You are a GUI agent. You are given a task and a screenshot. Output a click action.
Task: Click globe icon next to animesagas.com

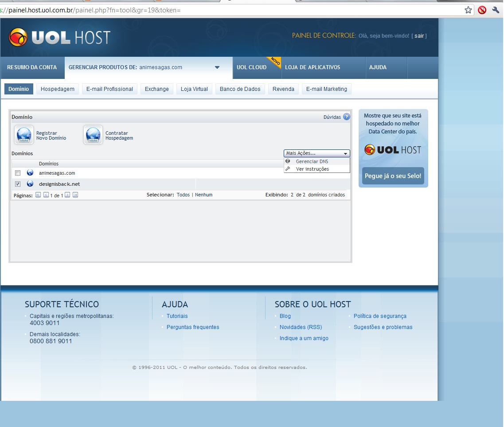point(30,172)
